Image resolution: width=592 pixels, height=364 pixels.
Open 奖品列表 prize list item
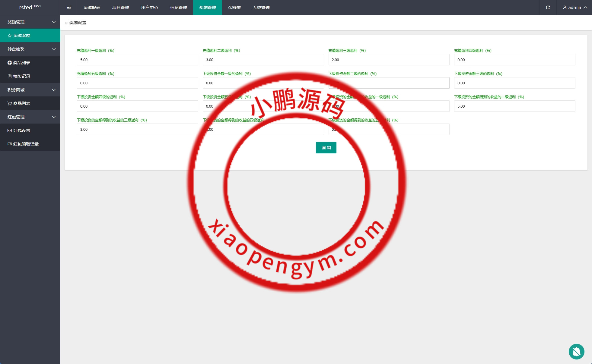coord(22,63)
